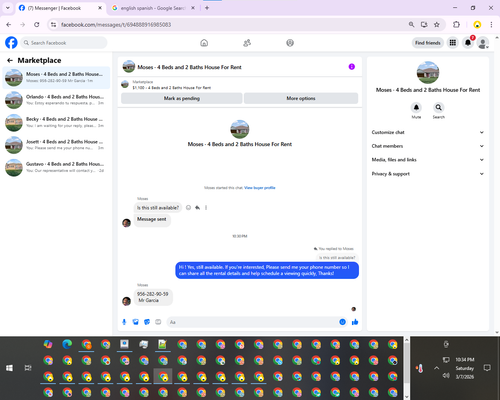This screenshot has height=400, width=500.
Task: Click the sticker icon in composer
Action: [147, 322]
